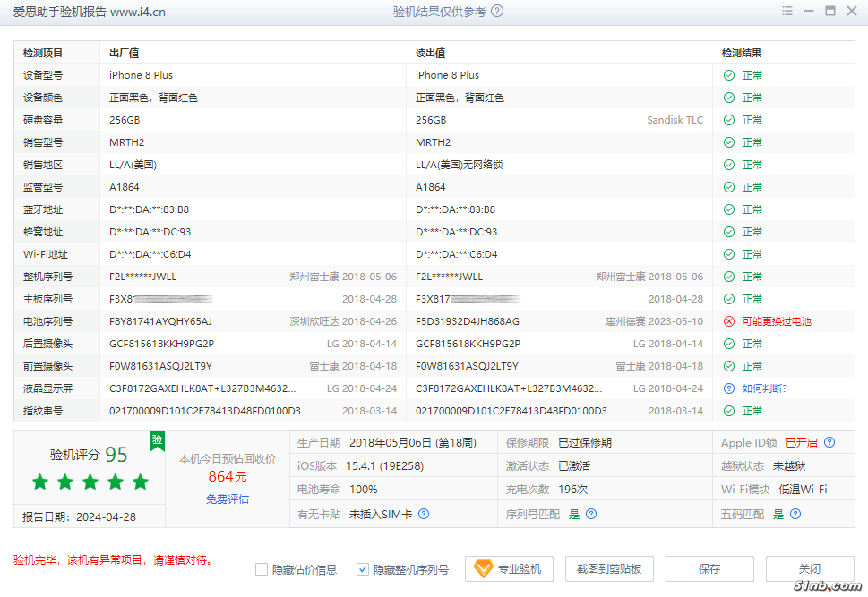
Task: Uncheck the 隐藏整机序列号 checkbox
Action: (363, 569)
